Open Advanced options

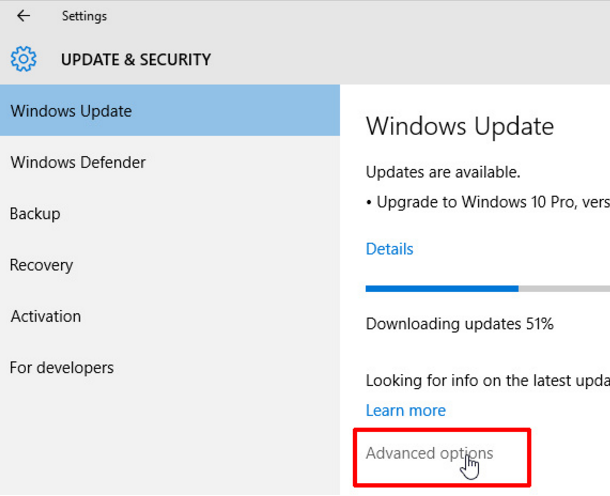429,454
